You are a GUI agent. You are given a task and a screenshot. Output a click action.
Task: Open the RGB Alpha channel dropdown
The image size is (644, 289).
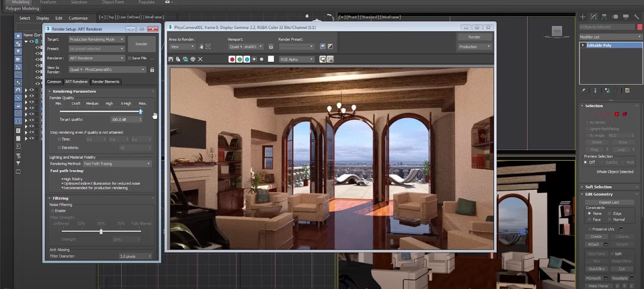tap(296, 59)
